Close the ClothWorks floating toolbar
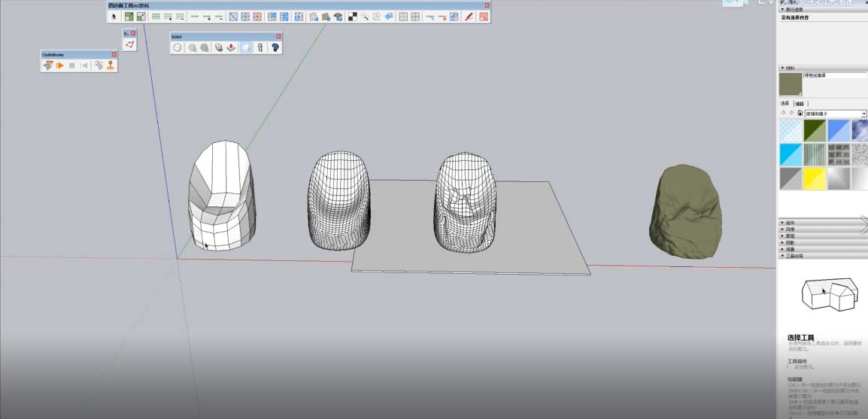The width and height of the screenshot is (868, 419). pyautogui.click(x=114, y=54)
